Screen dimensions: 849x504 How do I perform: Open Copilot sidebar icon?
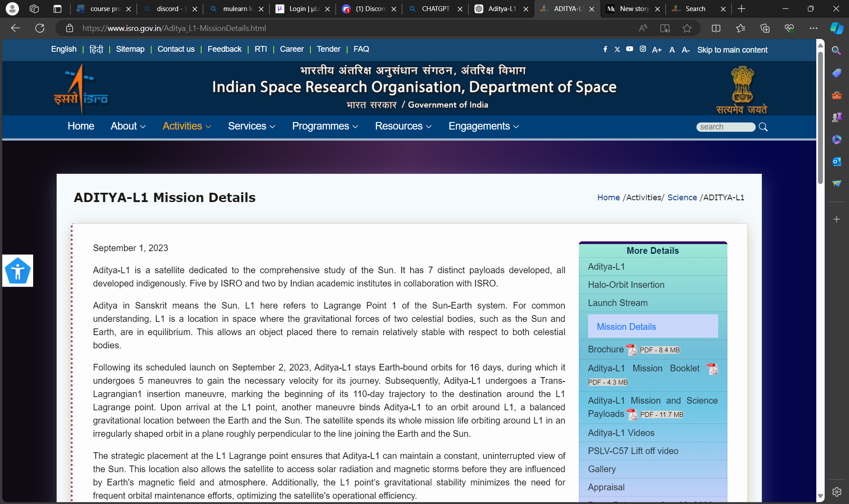pyautogui.click(x=837, y=28)
